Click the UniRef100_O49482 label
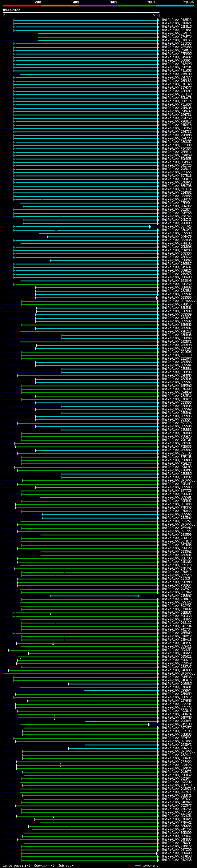197x868 pixels. (x=177, y=57)
